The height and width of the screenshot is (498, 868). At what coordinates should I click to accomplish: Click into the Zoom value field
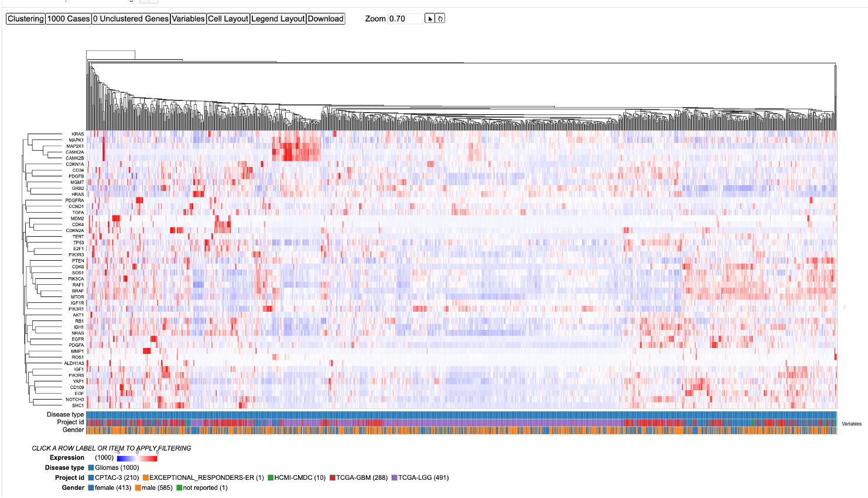pyautogui.click(x=404, y=19)
